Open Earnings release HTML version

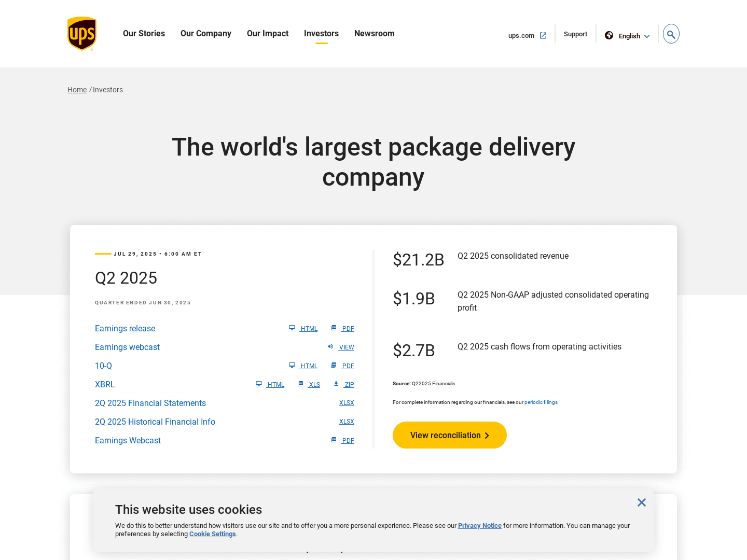click(x=309, y=329)
